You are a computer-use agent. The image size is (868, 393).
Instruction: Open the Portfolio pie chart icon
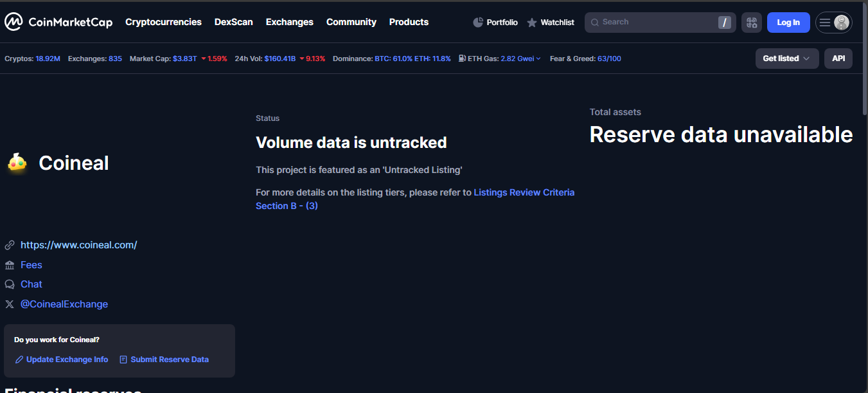tap(478, 23)
